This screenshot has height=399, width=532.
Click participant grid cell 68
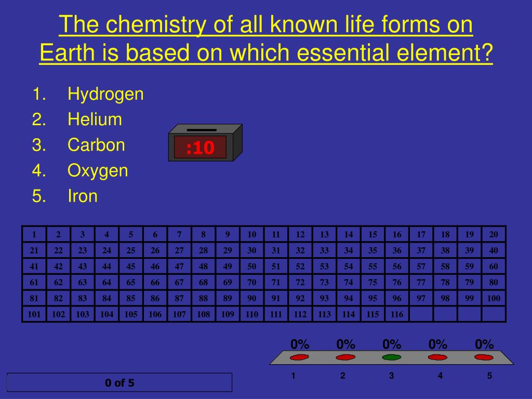click(203, 282)
